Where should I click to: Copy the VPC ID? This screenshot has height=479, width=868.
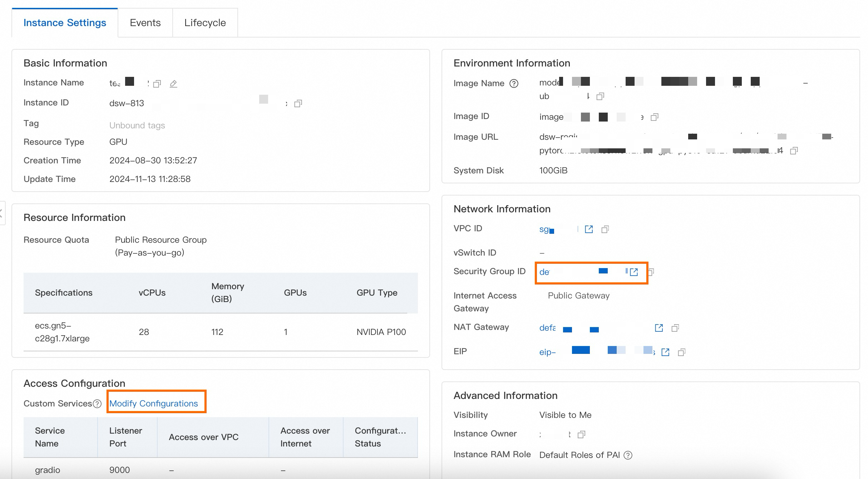click(605, 229)
